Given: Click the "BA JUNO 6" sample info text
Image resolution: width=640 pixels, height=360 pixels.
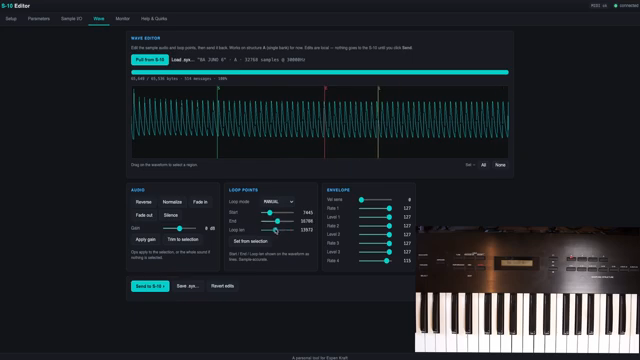Looking at the screenshot, I should (251, 60).
